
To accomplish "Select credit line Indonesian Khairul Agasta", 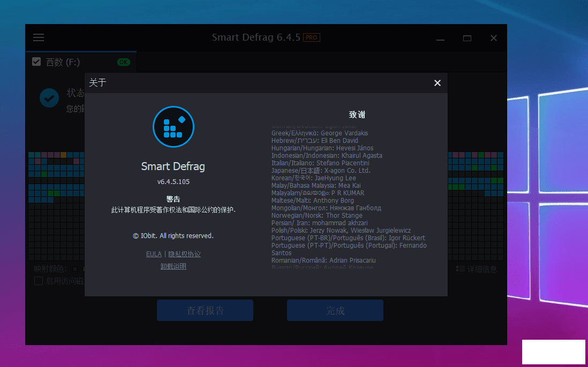I will (327, 155).
